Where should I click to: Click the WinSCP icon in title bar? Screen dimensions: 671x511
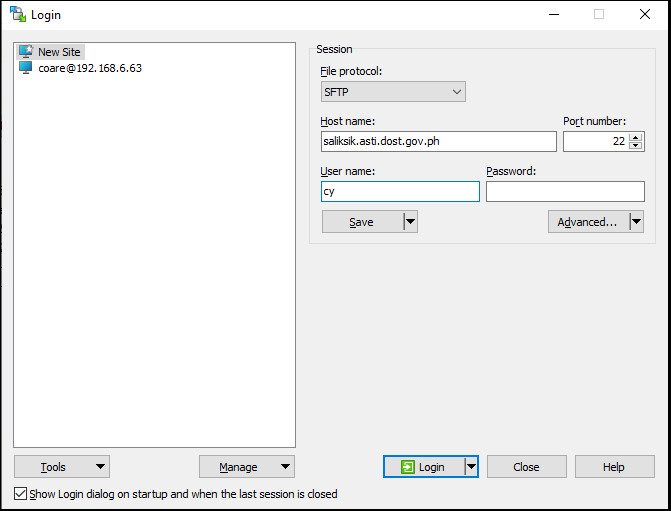(x=17, y=15)
